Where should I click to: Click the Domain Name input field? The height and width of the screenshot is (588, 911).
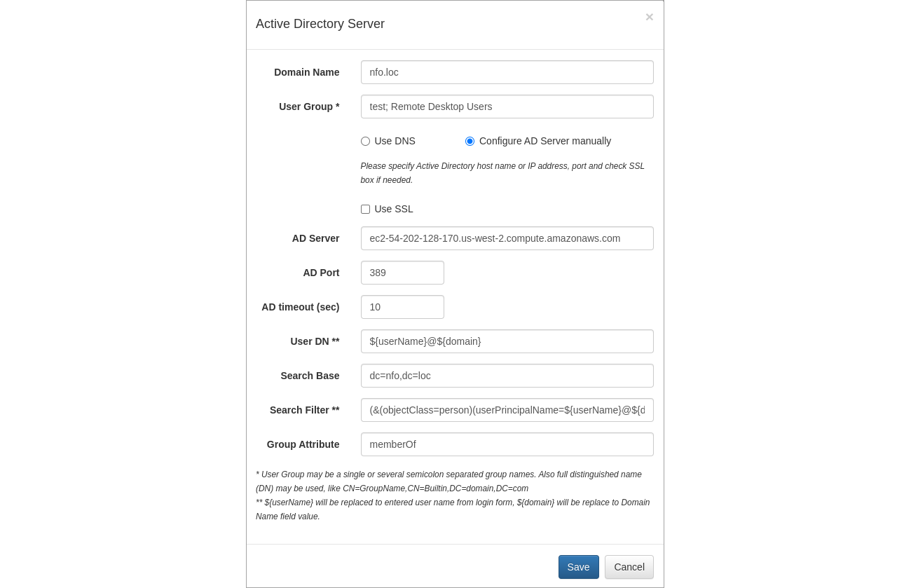(x=507, y=72)
